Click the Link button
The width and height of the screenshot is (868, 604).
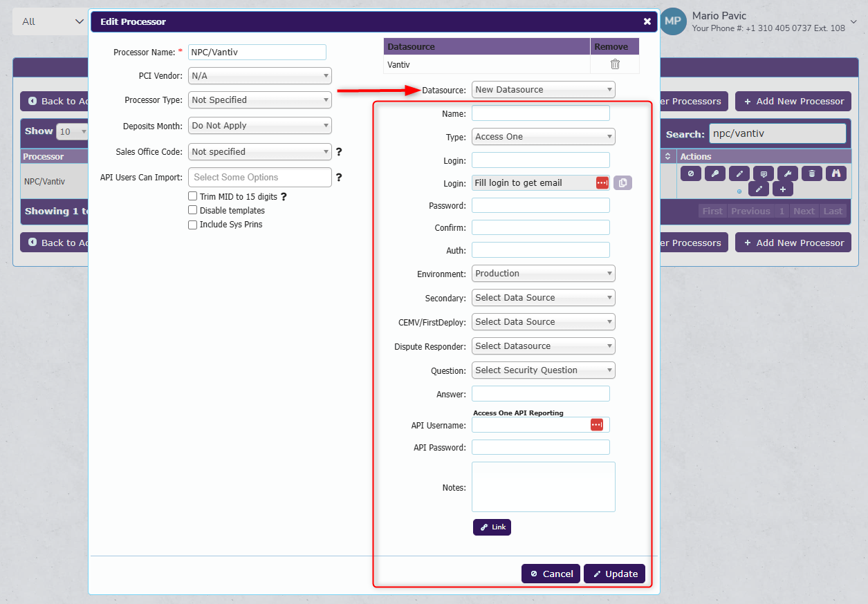492,527
